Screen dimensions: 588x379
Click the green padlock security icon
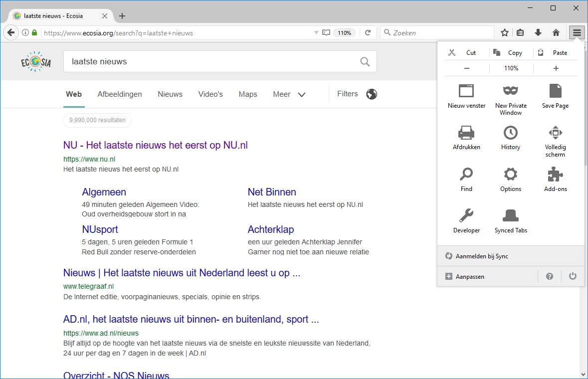34,32
